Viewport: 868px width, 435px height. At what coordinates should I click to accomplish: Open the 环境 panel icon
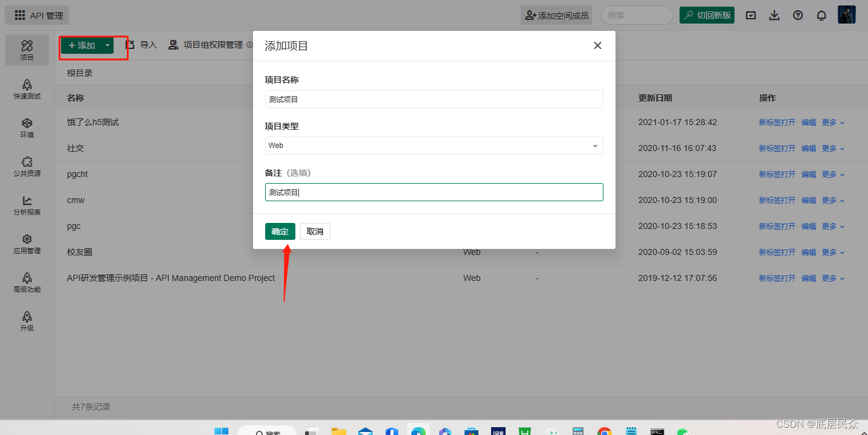[27, 128]
